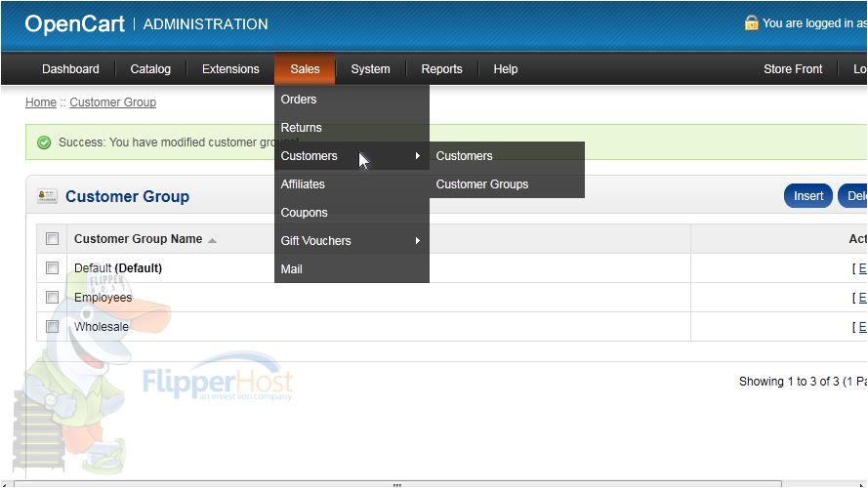Click the Customer Group heading icon
Image resolution: width=868 pixels, height=488 pixels.
tap(47, 196)
